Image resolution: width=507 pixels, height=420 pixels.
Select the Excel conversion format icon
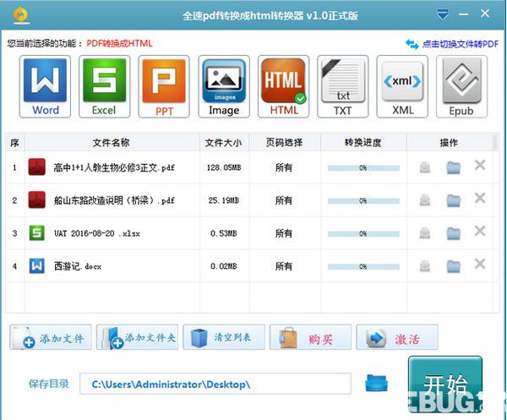[105, 87]
